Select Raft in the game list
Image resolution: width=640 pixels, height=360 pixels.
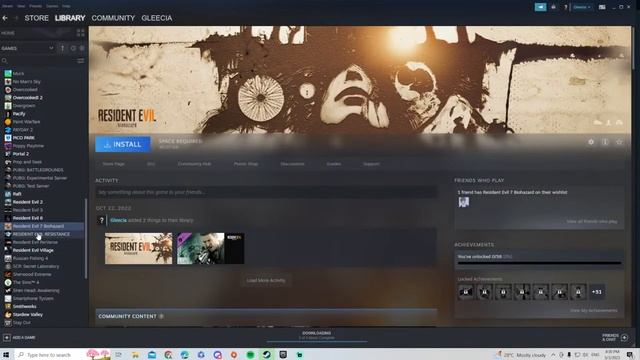click(x=17, y=194)
